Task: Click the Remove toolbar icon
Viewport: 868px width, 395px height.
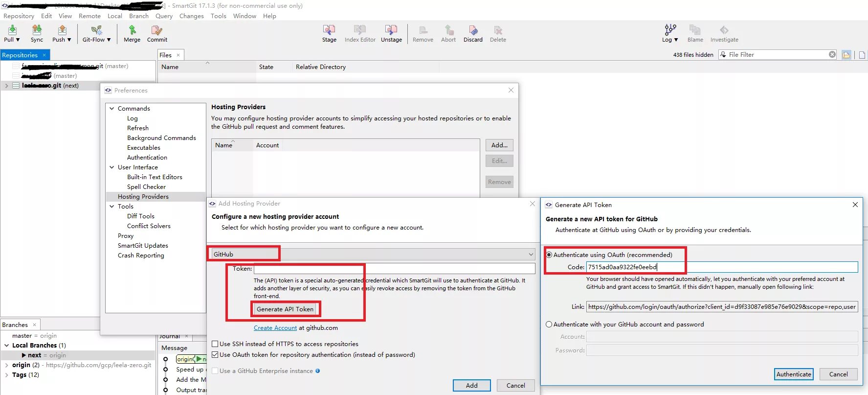Action: tap(423, 30)
